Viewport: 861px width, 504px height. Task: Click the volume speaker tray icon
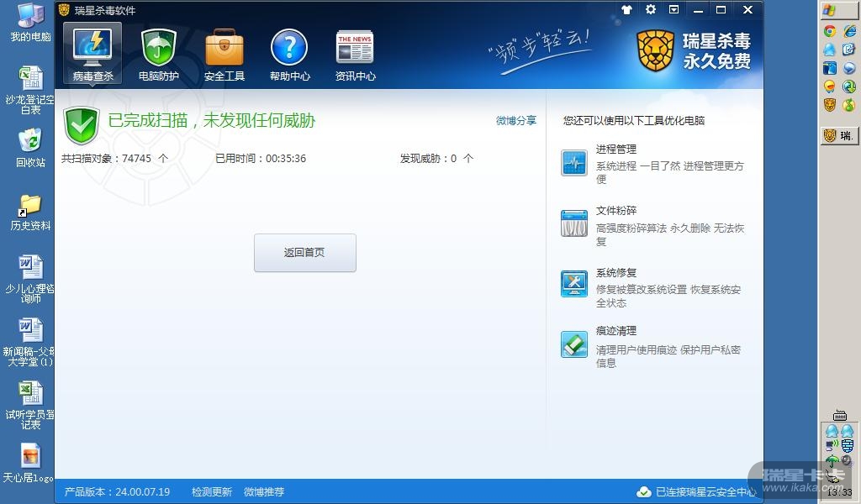(847, 460)
